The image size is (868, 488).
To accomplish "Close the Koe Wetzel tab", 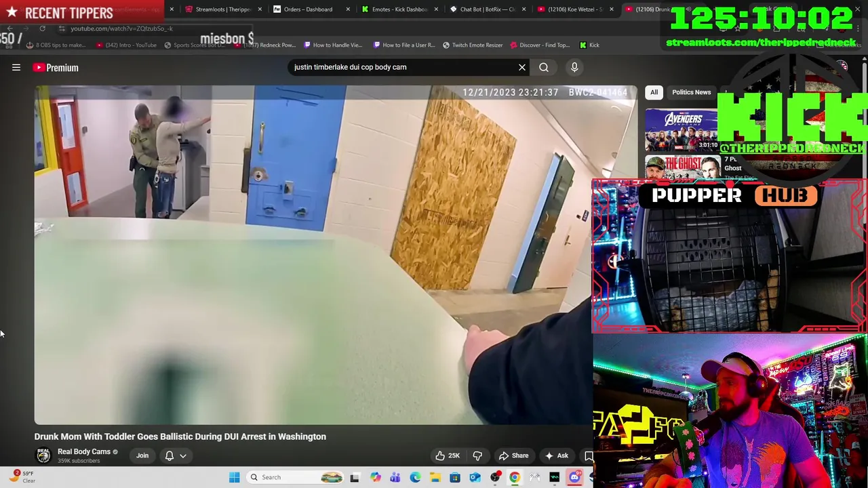I will click(612, 9).
